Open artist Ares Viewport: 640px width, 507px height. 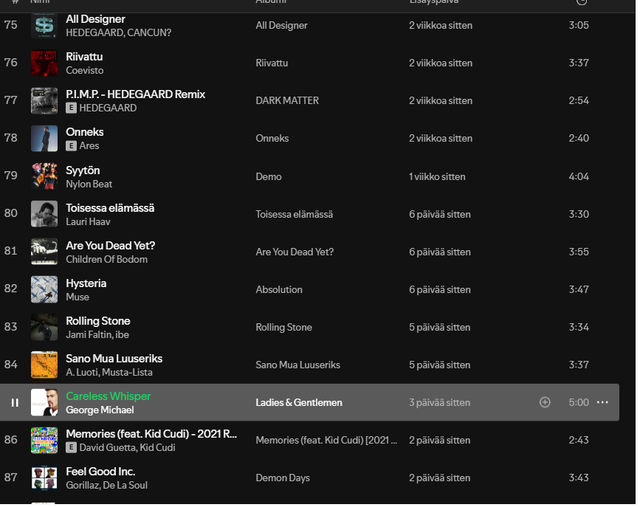[89, 146]
